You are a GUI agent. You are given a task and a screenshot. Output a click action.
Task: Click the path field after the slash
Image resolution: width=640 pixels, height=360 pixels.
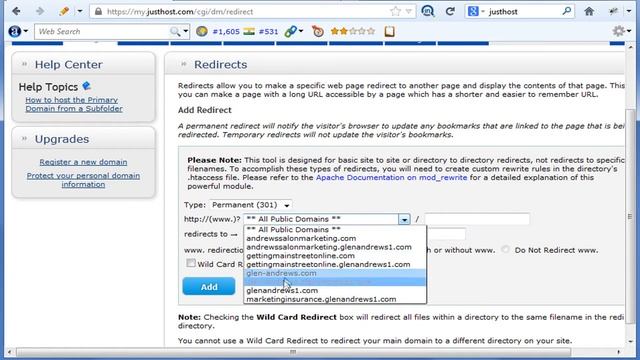coord(477,219)
